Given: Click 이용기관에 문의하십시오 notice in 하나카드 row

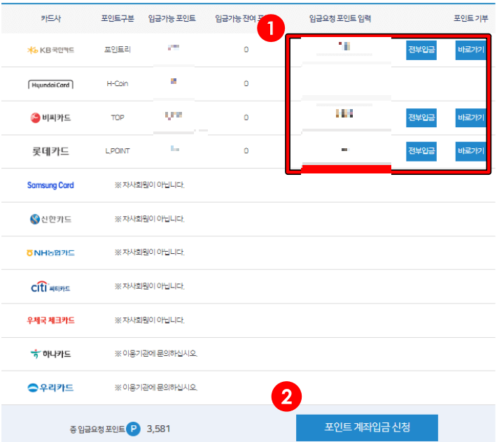Looking at the screenshot, I should click(x=156, y=354).
